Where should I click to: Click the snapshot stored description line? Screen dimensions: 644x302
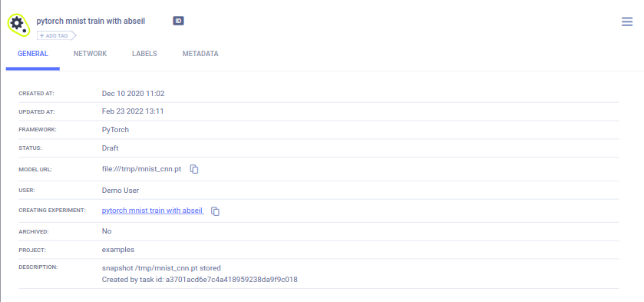[161, 268]
